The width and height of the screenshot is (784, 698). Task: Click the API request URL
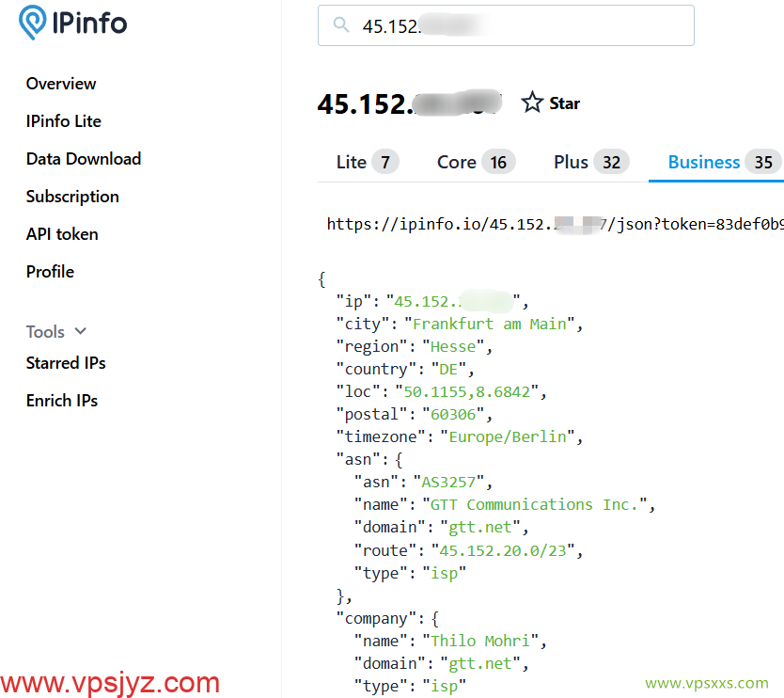[555, 224]
